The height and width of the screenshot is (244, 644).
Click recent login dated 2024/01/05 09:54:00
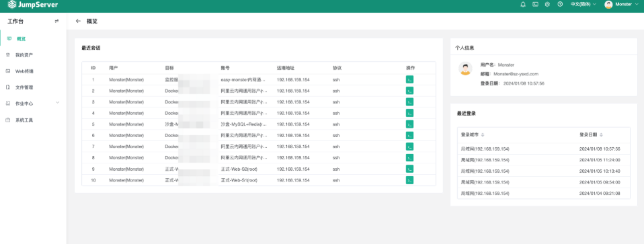coord(600,182)
